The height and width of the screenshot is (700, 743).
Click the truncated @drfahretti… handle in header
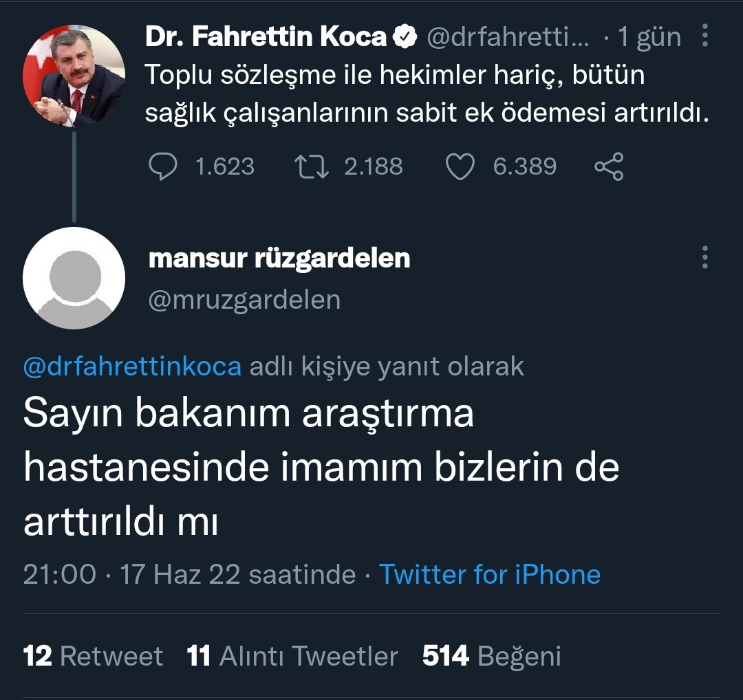click(508, 37)
